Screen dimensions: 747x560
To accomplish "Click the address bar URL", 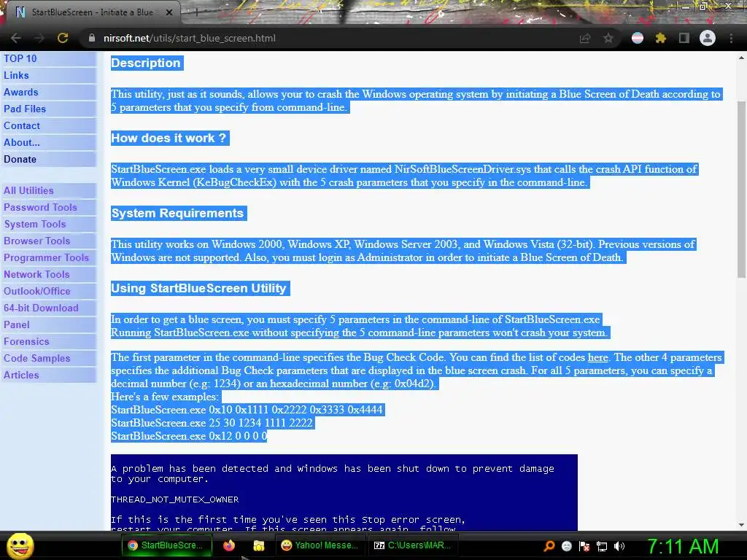I will coord(189,38).
